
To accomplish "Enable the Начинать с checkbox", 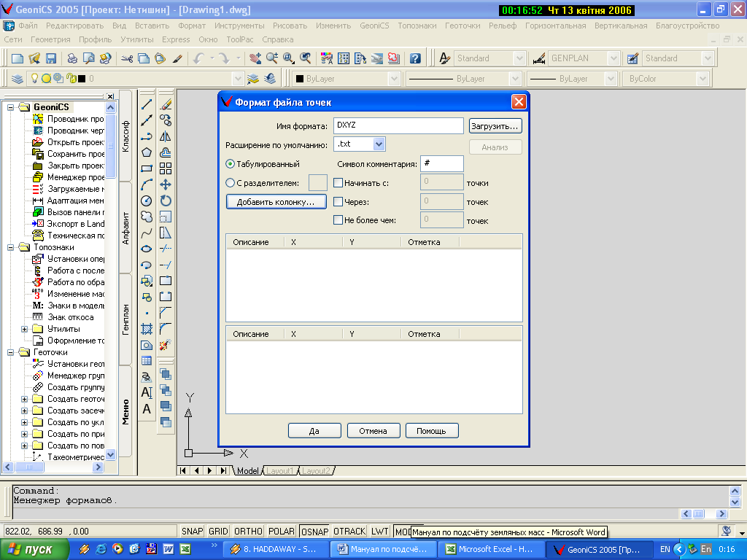I will pos(338,183).
